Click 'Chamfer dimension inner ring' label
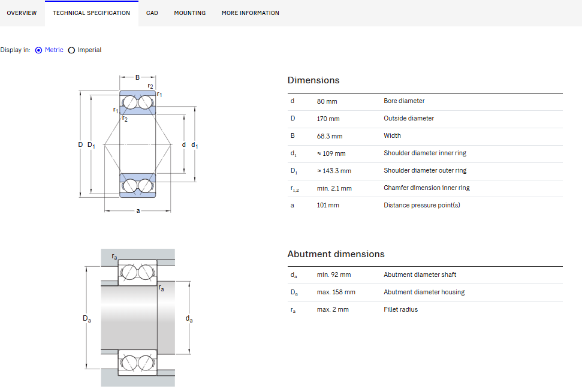The height and width of the screenshot is (392, 582). coord(427,188)
